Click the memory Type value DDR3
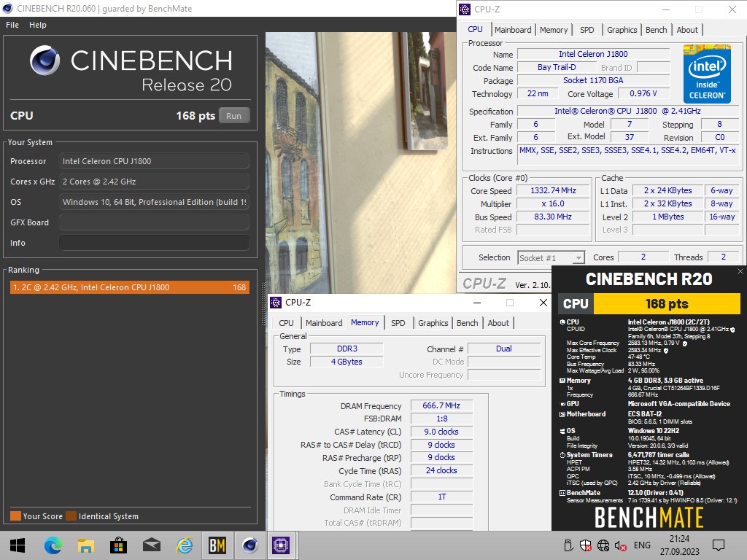The image size is (747, 560). (347, 349)
